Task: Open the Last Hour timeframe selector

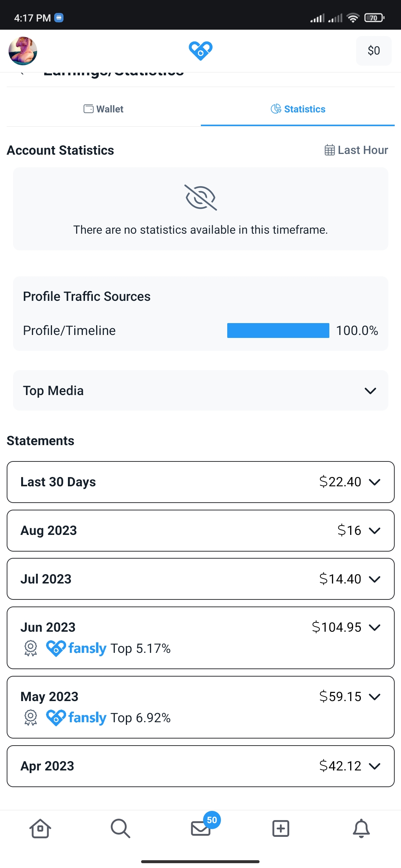Action: [x=356, y=150]
